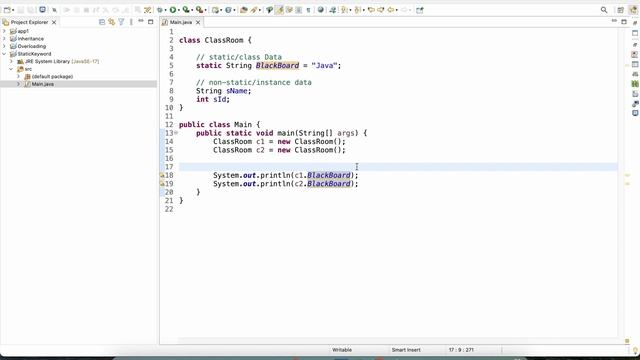The width and height of the screenshot is (640, 360).
Task: Toggle Block Selection mode in toolbar
Action: (x=299, y=10)
